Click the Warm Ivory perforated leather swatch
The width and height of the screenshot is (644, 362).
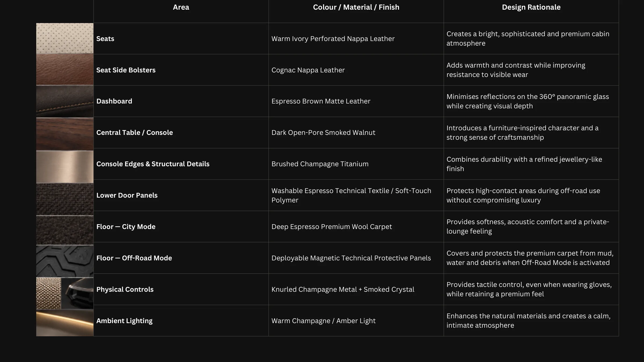[65, 38]
